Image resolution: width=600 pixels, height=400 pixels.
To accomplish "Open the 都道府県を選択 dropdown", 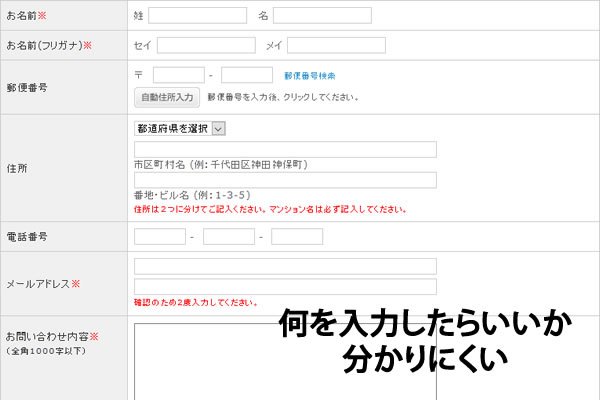I will point(181,128).
